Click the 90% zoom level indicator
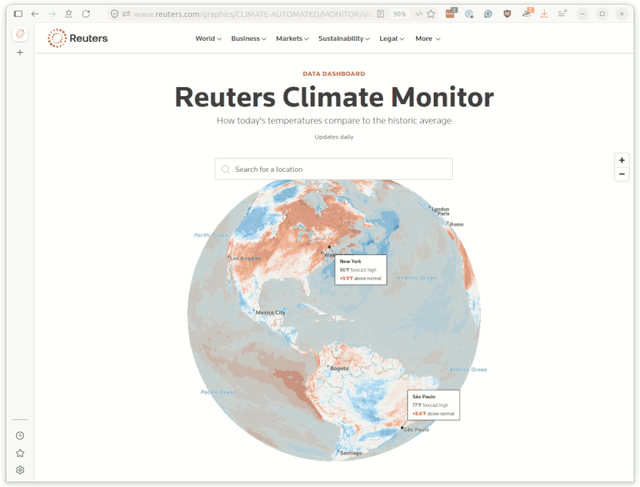This screenshot has width=640, height=487. [x=399, y=14]
